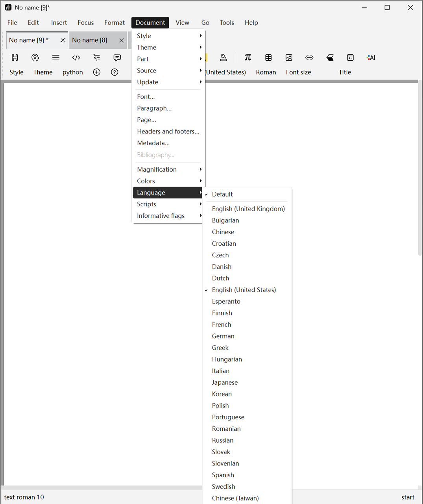Choose Chinese as document language
The height and width of the screenshot is (504, 423).
point(223,232)
